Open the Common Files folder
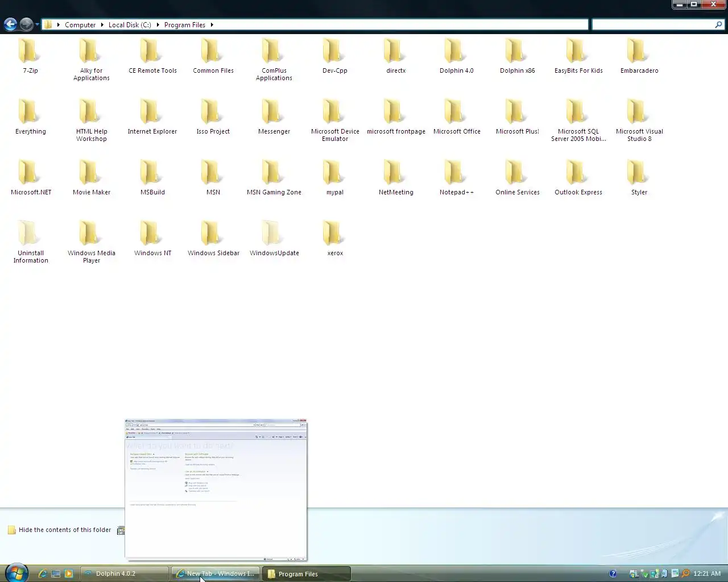The width and height of the screenshot is (728, 582). coord(213,56)
